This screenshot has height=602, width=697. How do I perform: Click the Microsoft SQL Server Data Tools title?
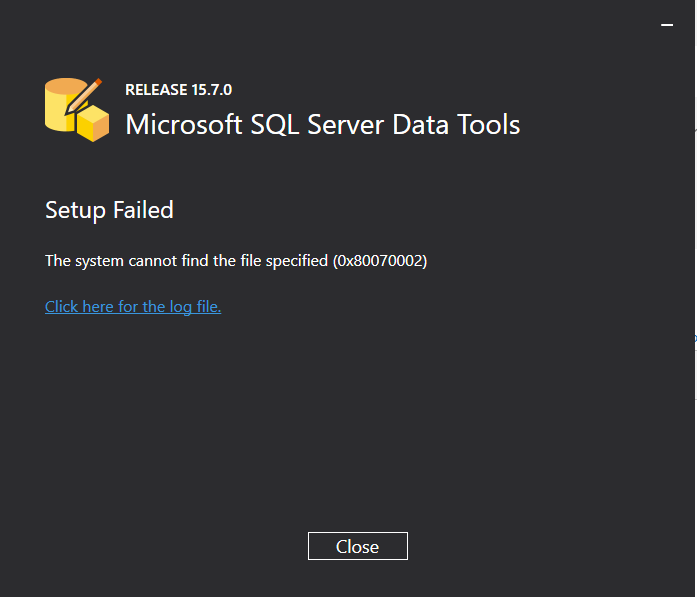(322, 125)
